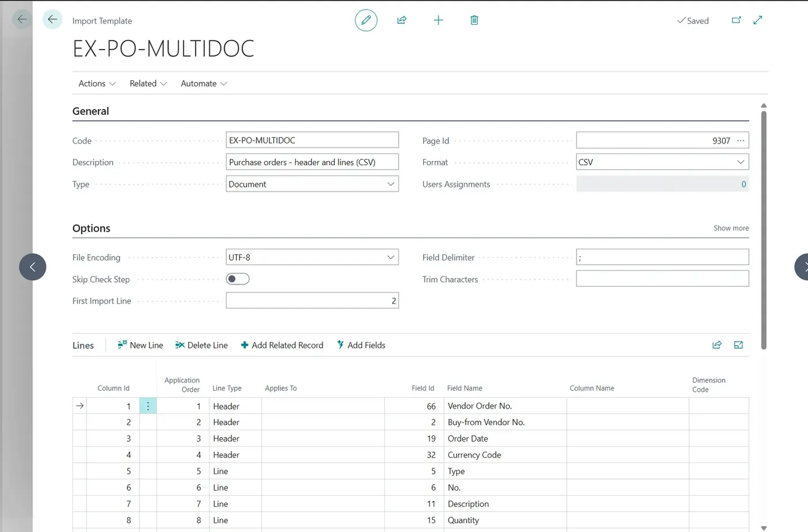
Task: Click scrollbar down arrow
Action: click(x=764, y=528)
